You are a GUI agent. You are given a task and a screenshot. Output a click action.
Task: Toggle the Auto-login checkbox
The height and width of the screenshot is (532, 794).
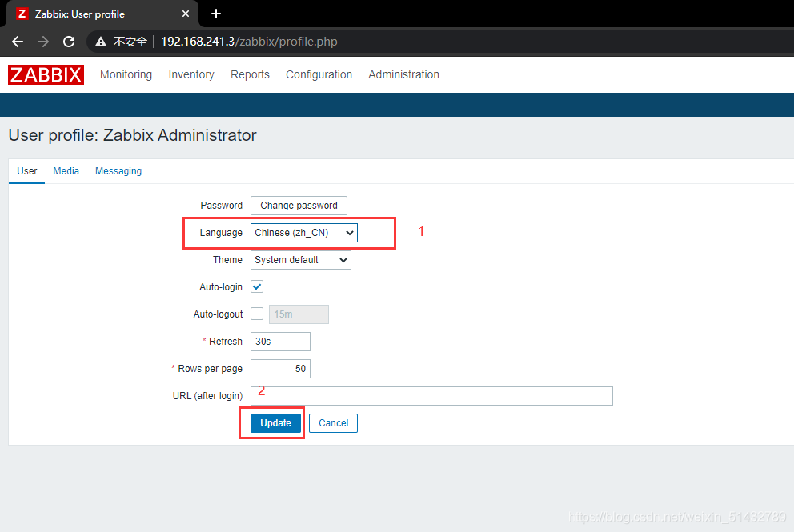click(x=257, y=287)
